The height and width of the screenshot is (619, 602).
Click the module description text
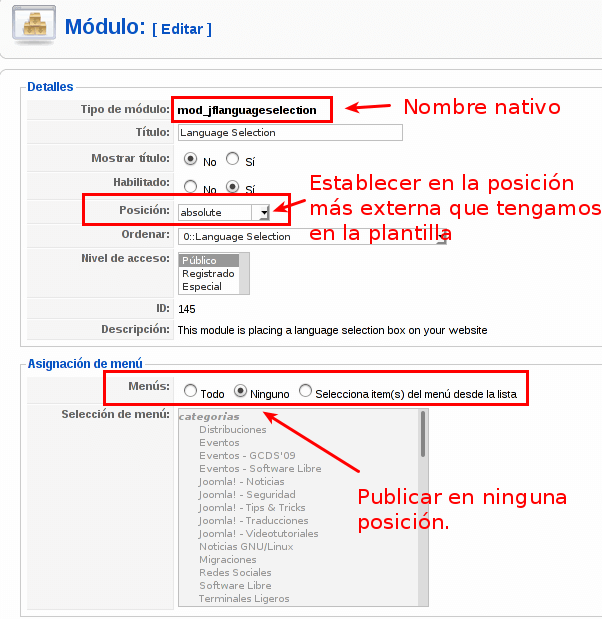pos(332,330)
